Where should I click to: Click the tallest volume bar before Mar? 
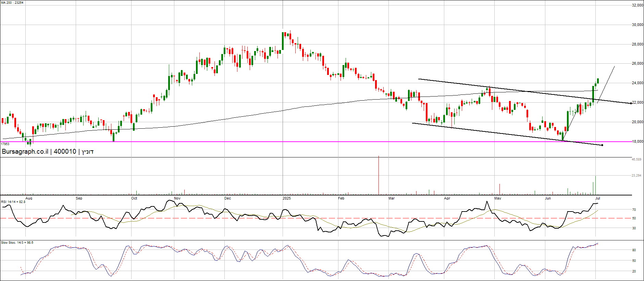(x=379, y=175)
